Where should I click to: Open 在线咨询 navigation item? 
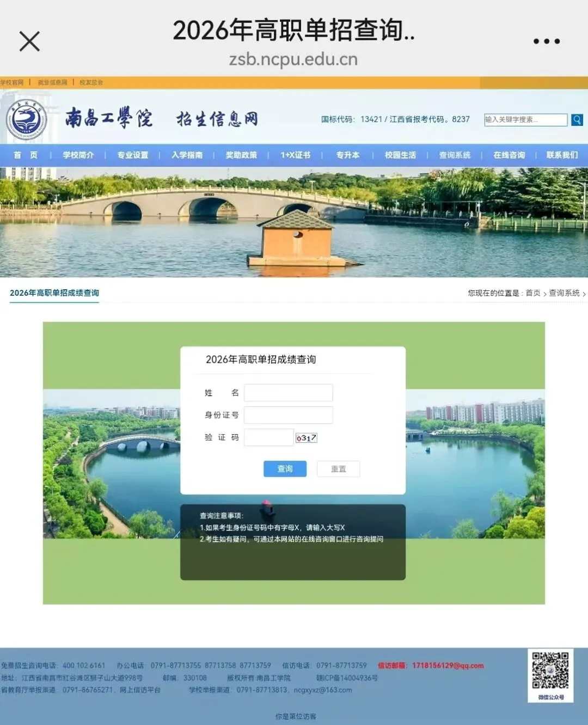pyautogui.click(x=509, y=155)
